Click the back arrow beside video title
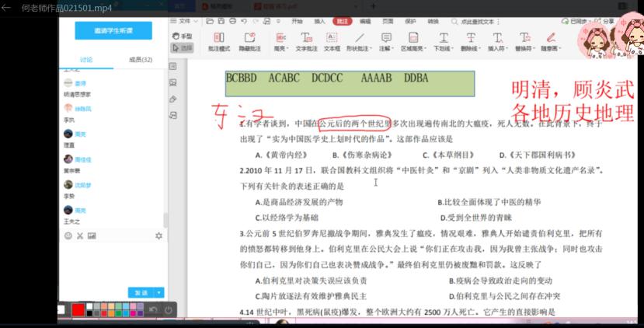 click(x=7, y=7)
